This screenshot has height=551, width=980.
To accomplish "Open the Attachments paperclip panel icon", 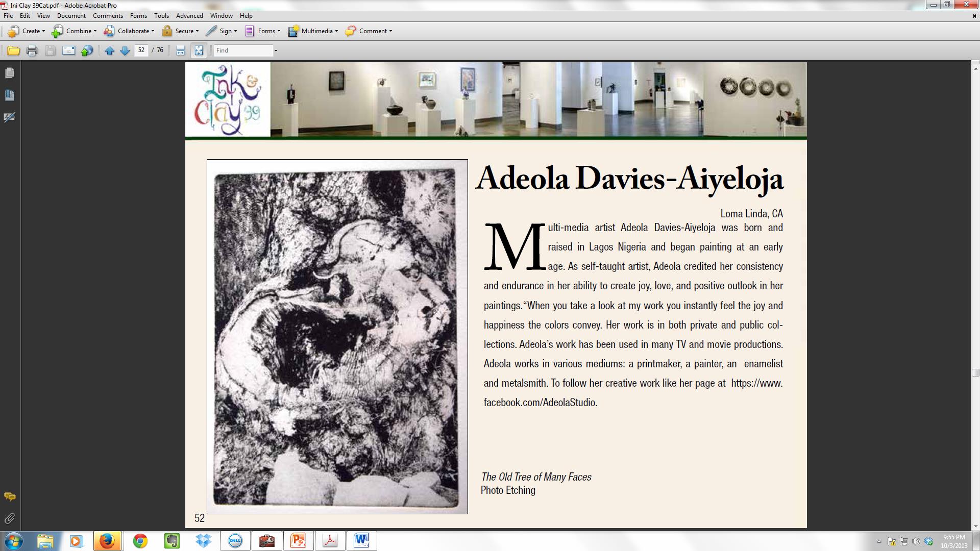I will point(10,518).
